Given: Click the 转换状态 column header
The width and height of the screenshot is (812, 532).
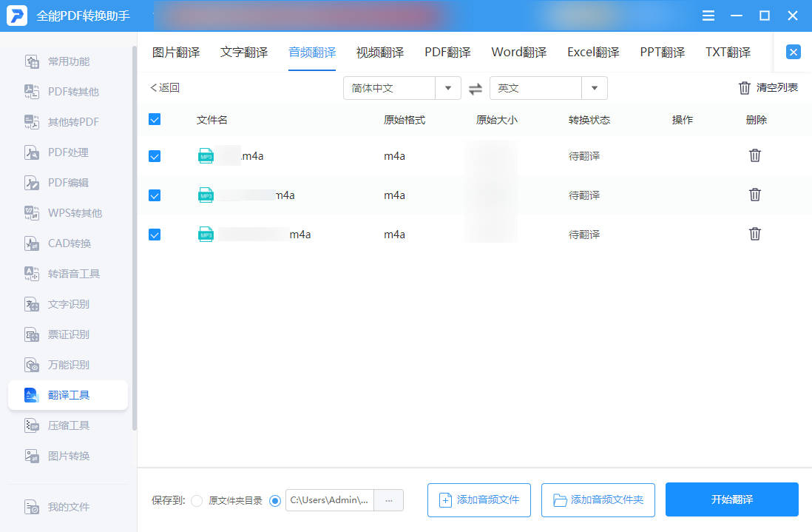Looking at the screenshot, I should 589,120.
